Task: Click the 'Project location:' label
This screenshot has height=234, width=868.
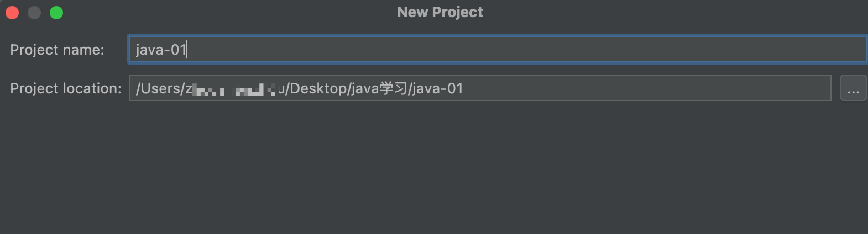Action: tap(66, 88)
